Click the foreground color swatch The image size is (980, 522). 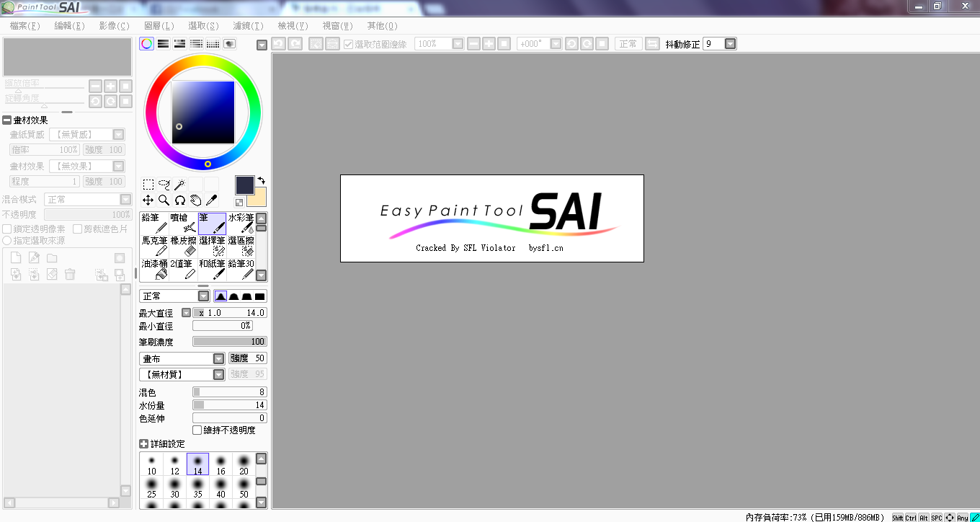pos(245,185)
